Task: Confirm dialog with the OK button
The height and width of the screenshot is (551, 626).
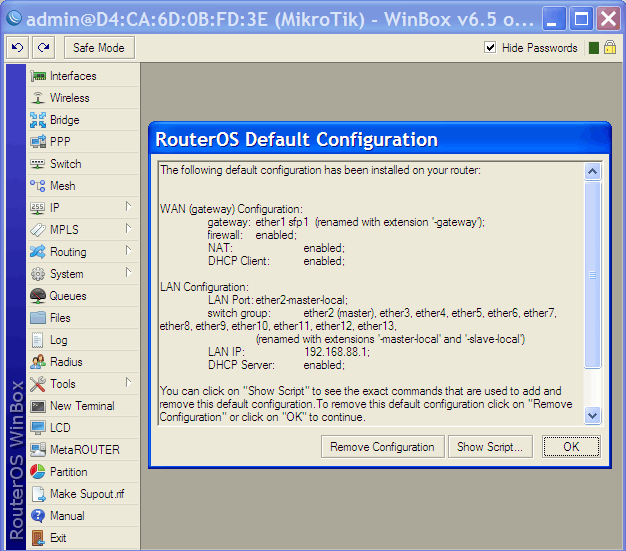Action: pos(571,447)
